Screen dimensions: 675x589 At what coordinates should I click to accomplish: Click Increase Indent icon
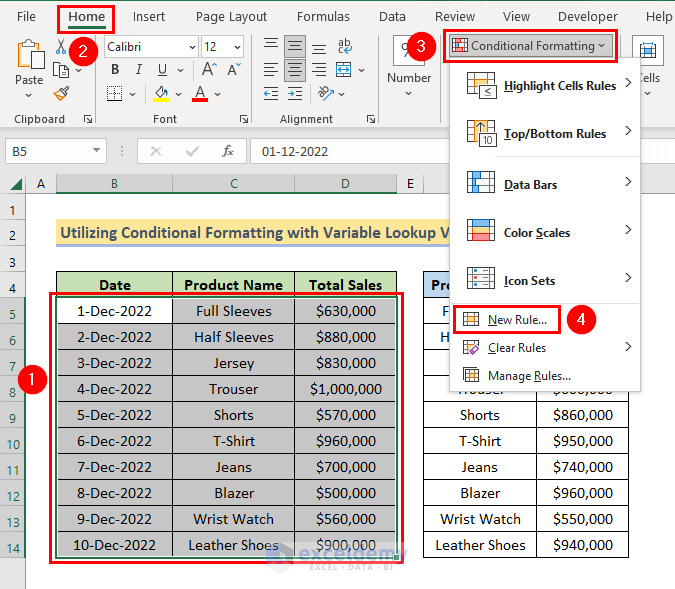tap(295, 93)
